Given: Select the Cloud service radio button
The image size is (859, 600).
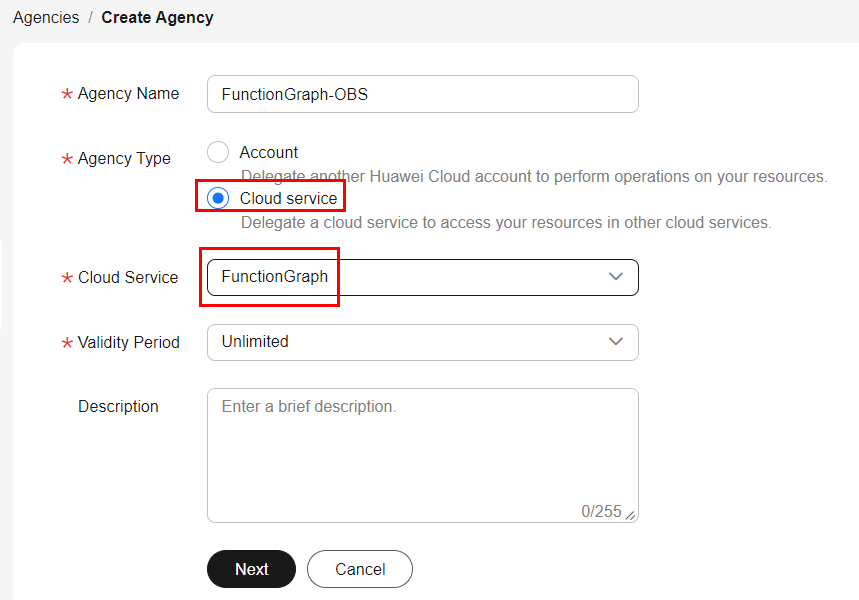Looking at the screenshot, I should [x=218, y=198].
